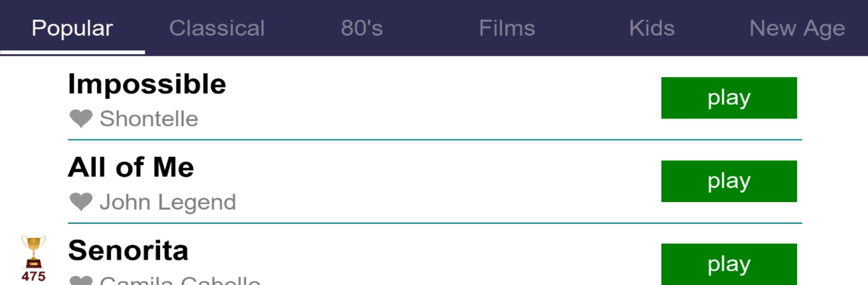Select the Popular tab
Screen dimensions: 868x285
point(72,28)
